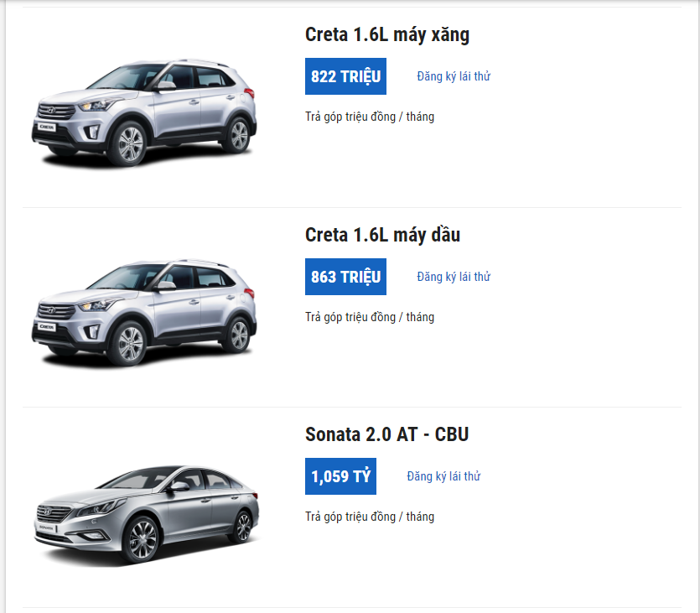This screenshot has height=613, width=700.
Task: Sign up for a Sonata test drive
Action: (x=443, y=476)
